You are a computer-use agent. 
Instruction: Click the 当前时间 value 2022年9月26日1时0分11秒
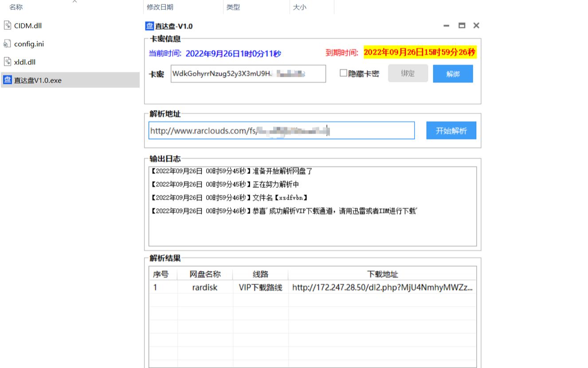click(x=233, y=54)
